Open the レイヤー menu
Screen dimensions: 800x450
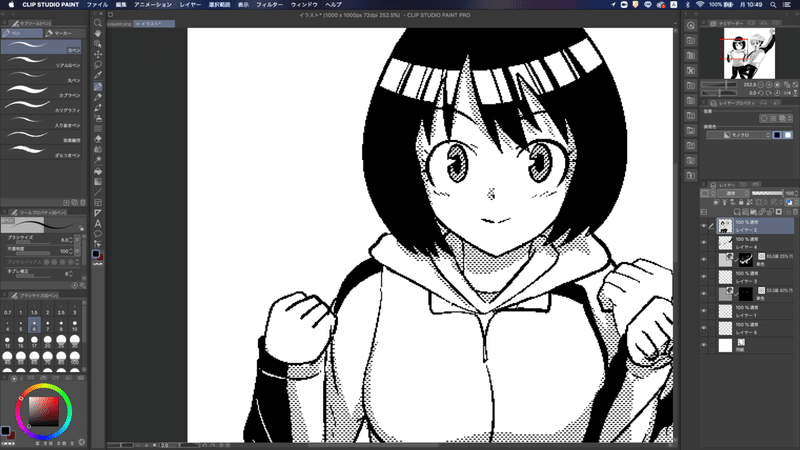pos(190,5)
